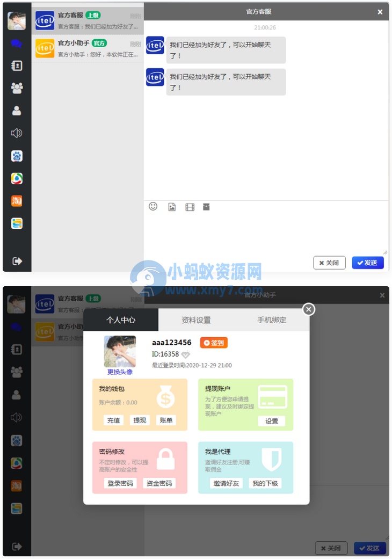Click 设置 in the 提现账户 card
Screen dimensions: 392x559
(x=272, y=421)
